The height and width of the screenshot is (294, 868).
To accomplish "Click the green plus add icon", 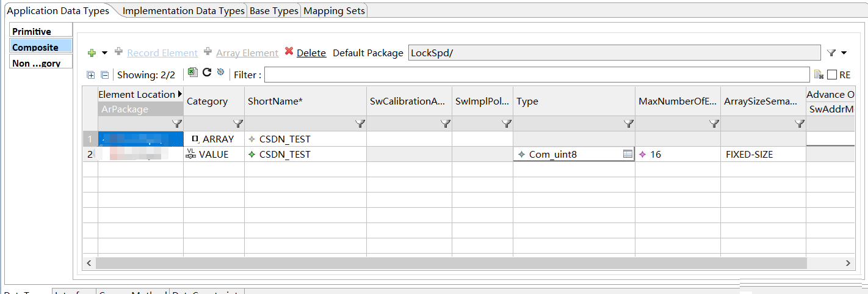I will coord(92,53).
